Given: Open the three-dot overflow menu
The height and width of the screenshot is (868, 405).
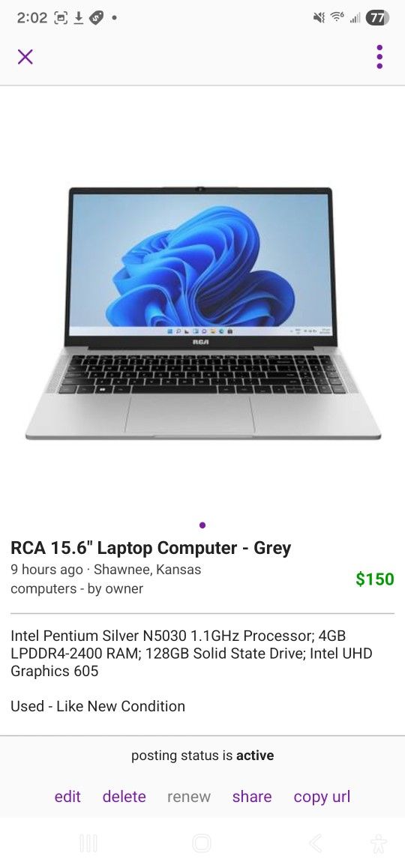Looking at the screenshot, I should 379,56.
